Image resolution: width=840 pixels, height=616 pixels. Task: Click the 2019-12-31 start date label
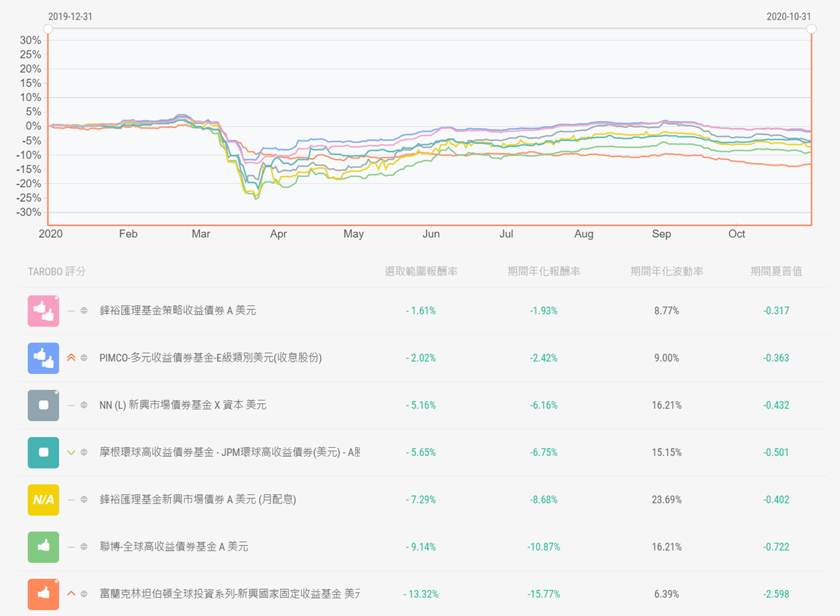coord(70,17)
